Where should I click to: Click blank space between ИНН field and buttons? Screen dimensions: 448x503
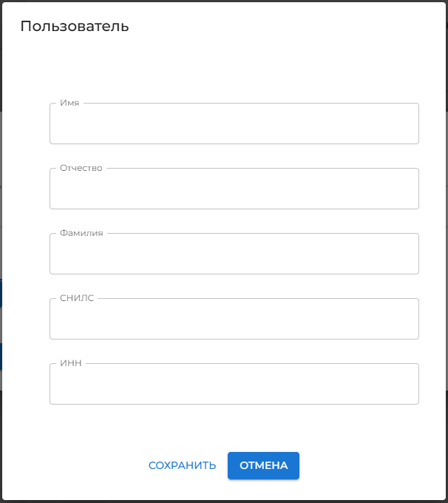[x=234, y=428]
